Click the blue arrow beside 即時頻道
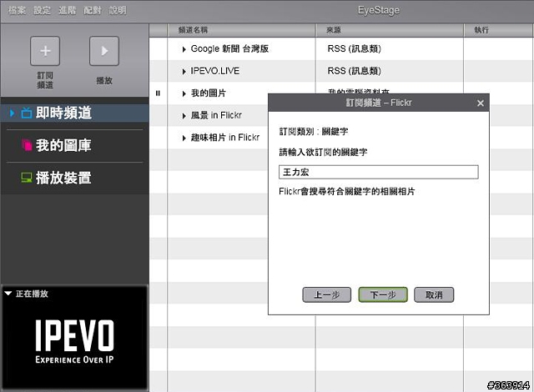This screenshot has height=392, width=534. tap(12, 113)
